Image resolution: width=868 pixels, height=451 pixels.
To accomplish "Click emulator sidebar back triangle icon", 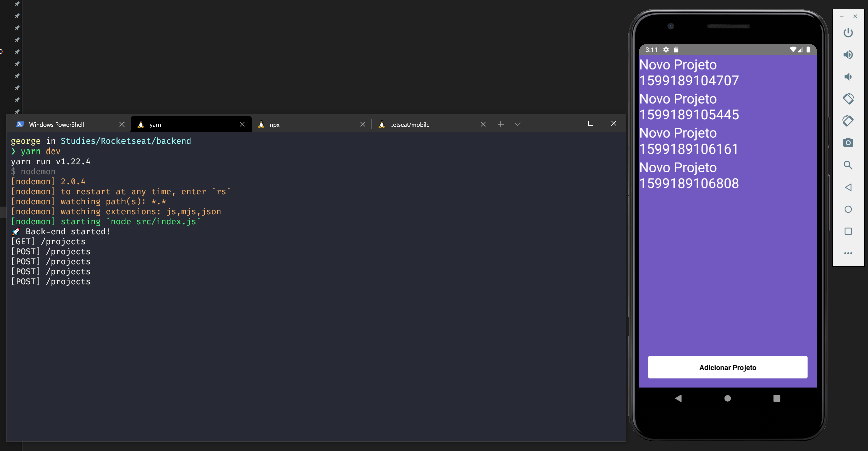I will pos(848,187).
